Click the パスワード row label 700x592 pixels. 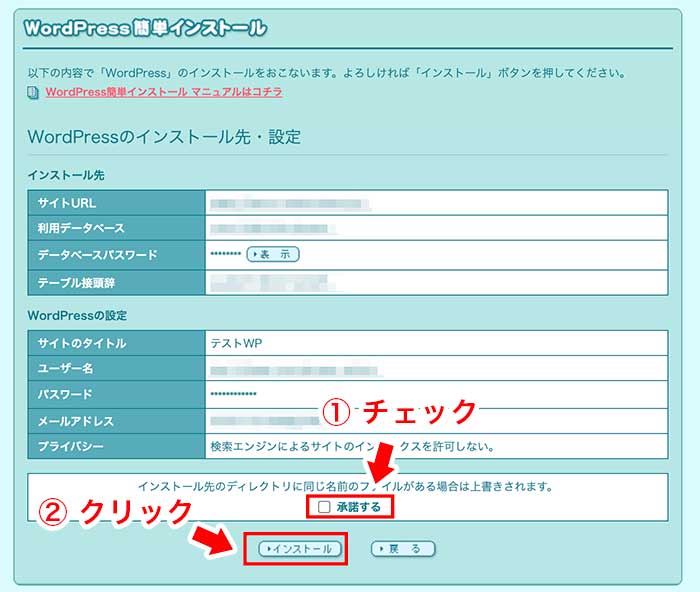[65, 394]
